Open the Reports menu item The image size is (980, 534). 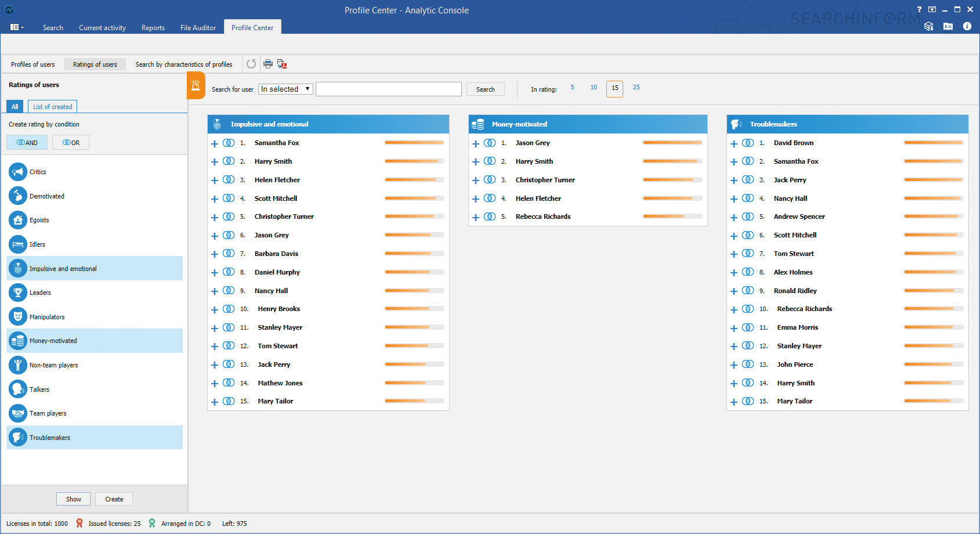coord(153,27)
